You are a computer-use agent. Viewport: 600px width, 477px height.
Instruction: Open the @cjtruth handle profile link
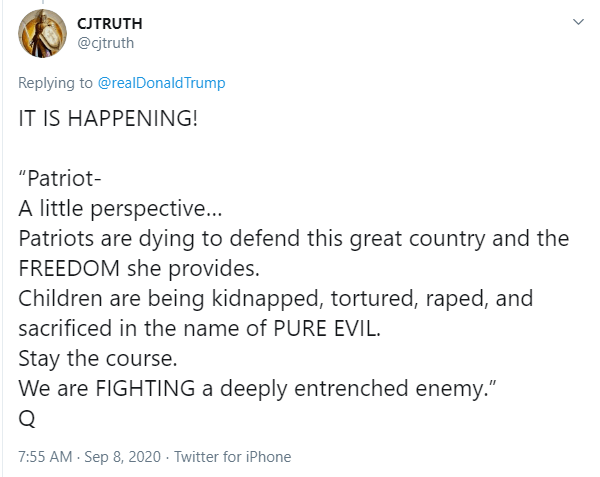pyautogui.click(x=105, y=42)
